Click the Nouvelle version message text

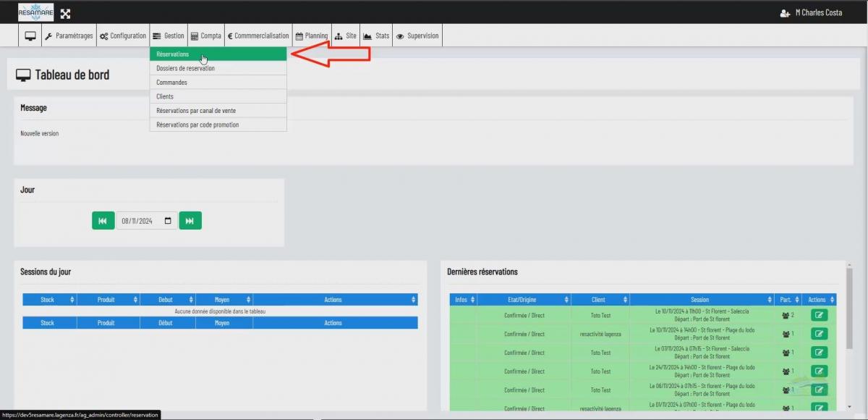click(x=40, y=134)
